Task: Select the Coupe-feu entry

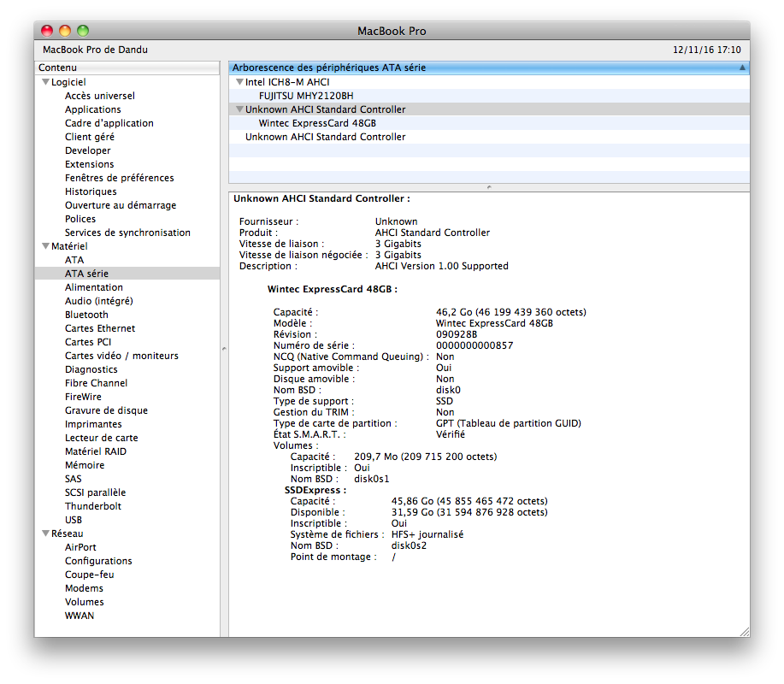Action: tap(90, 575)
